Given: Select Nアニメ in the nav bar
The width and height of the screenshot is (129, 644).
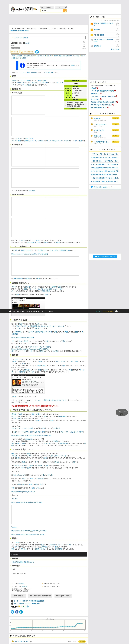Looking at the screenshot, I should pos(44,311).
